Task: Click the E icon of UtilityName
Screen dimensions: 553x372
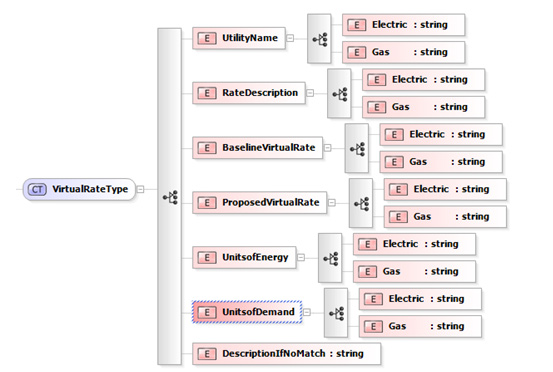Action: click(207, 38)
